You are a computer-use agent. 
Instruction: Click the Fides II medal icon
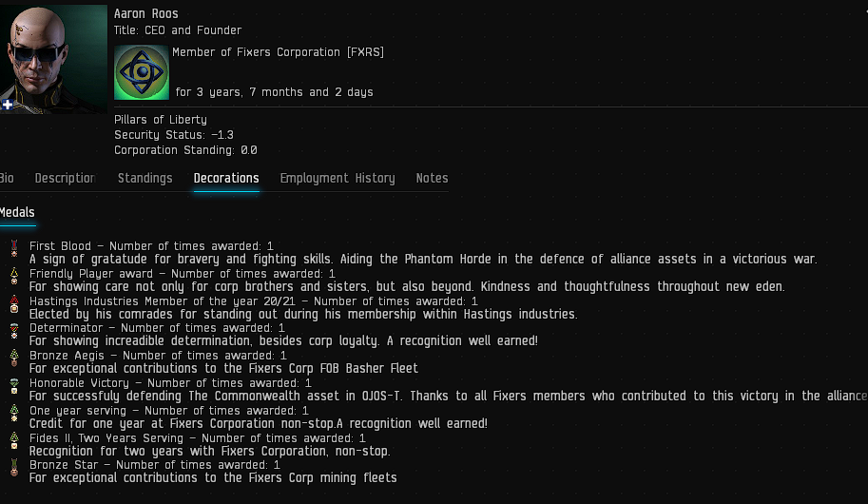(14, 440)
